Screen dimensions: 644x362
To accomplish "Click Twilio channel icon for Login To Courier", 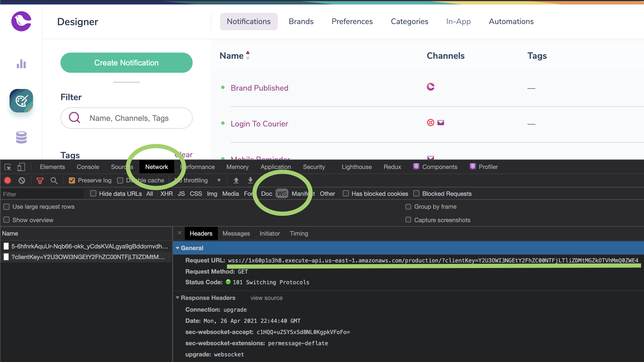I will click(431, 123).
